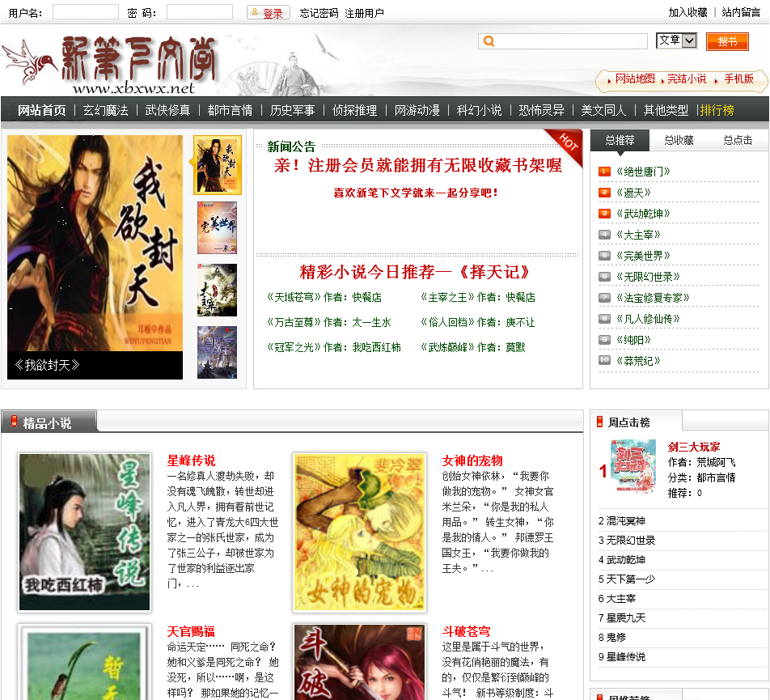
Task: Open the 手机版 link
Action: point(738,78)
